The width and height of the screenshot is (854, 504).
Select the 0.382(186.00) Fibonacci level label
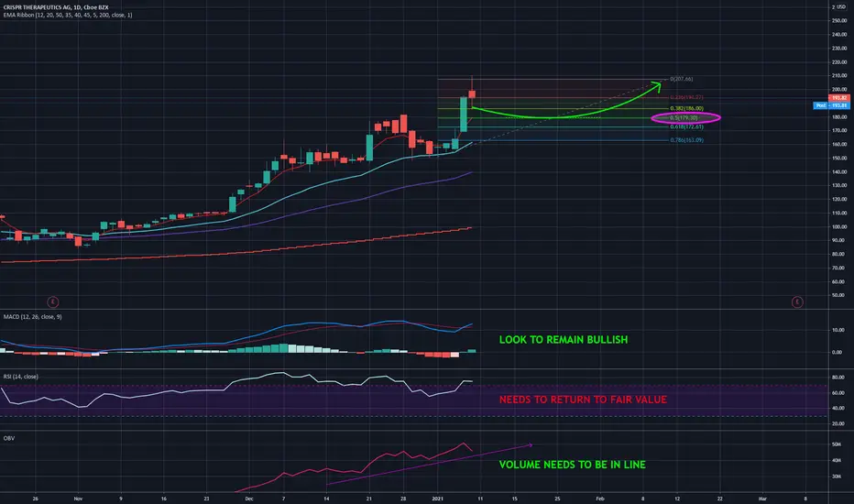[x=686, y=108]
